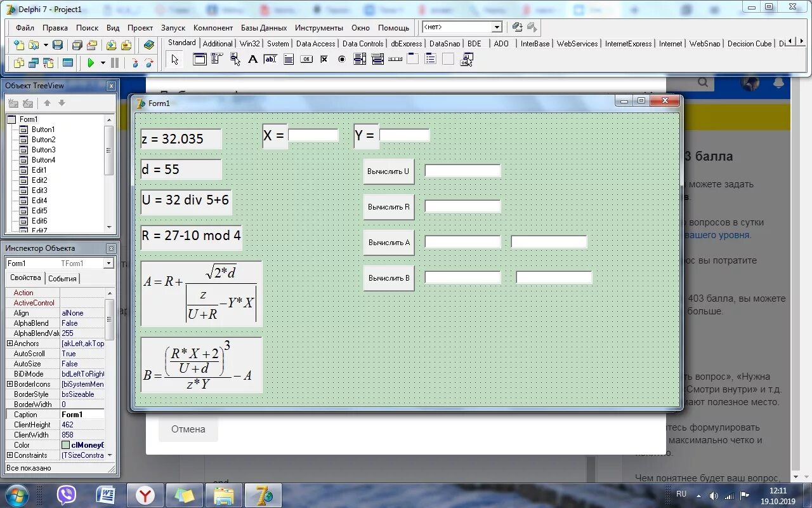Click the Вычислить U button
This screenshot has width=812, height=508.
pos(389,171)
